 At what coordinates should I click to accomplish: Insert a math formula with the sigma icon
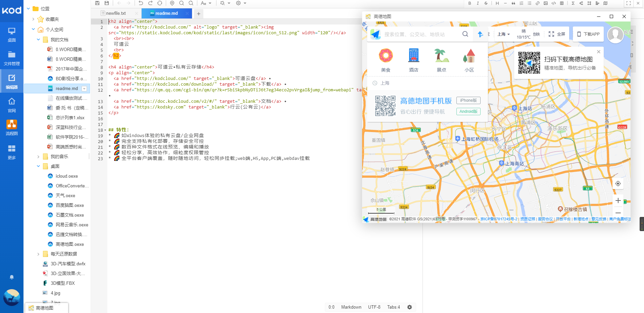(x=573, y=3)
